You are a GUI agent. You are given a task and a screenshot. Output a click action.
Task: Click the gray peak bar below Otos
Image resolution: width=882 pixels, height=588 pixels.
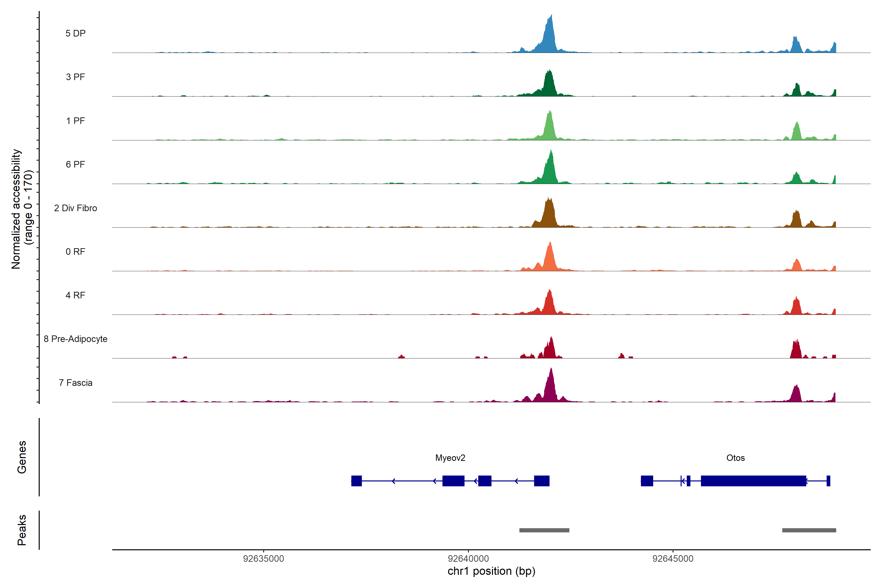coord(809,530)
